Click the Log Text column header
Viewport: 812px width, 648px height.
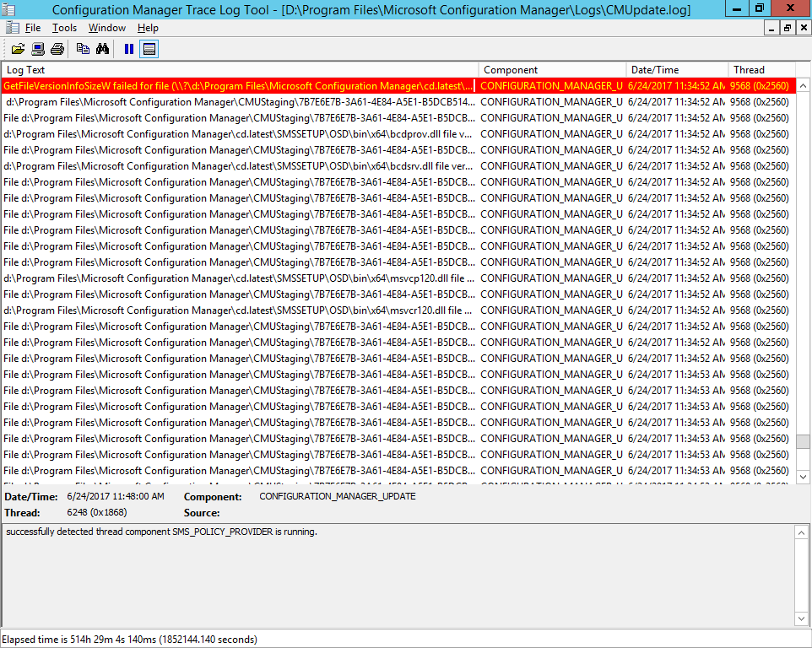(x=241, y=70)
